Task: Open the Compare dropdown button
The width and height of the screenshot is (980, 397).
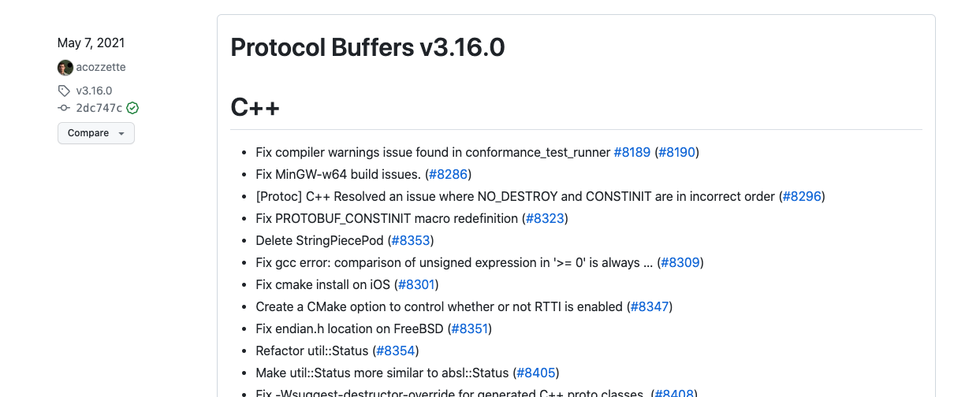Action: (96, 133)
